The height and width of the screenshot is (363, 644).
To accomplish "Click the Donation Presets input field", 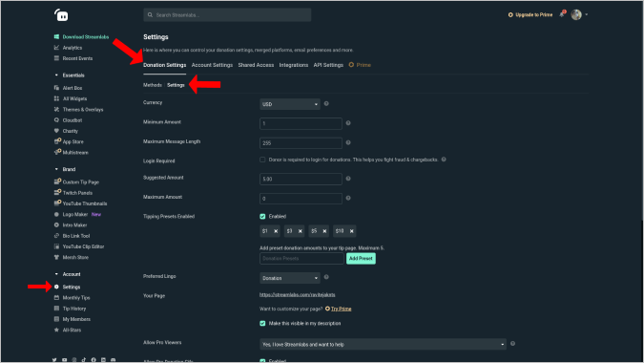I will pyautogui.click(x=301, y=258).
